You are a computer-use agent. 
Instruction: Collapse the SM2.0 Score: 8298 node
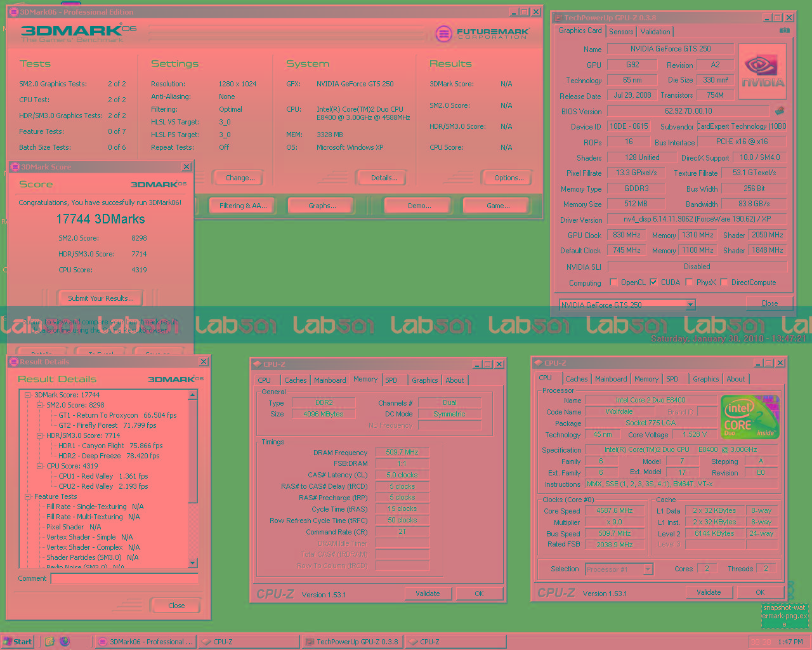(40, 405)
